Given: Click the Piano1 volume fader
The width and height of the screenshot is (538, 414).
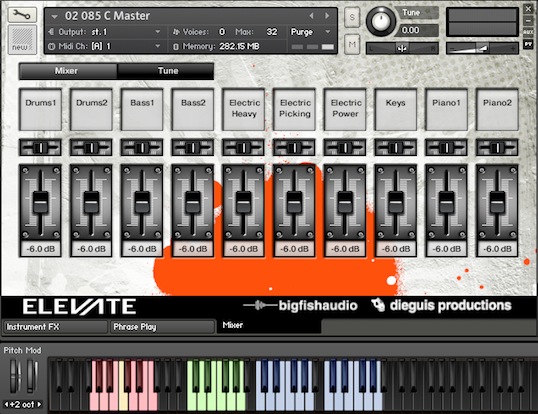Looking at the screenshot, I should 446,202.
